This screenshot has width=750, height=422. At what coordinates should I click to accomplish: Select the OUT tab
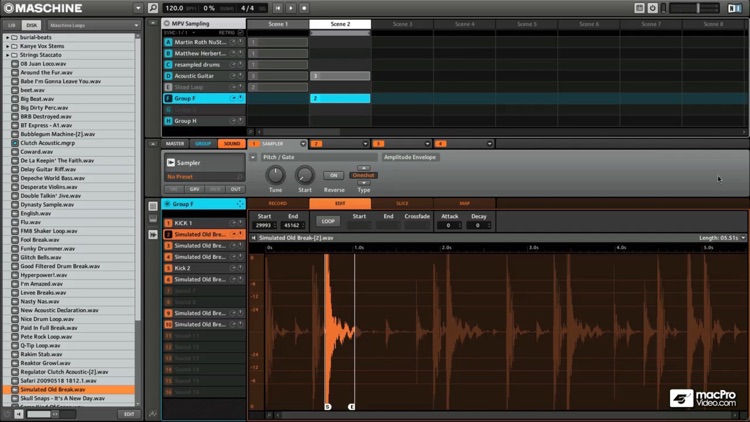point(235,189)
